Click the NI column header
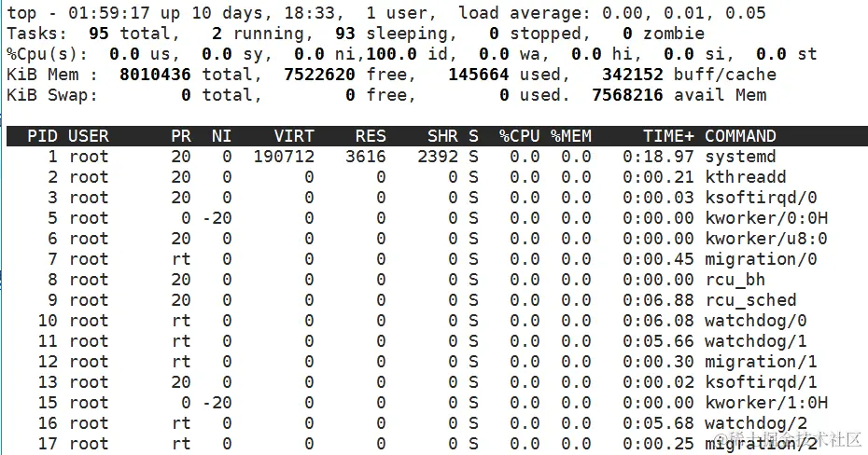The width and height of the screenshot is (868, 455). click(x=221, y=136)
